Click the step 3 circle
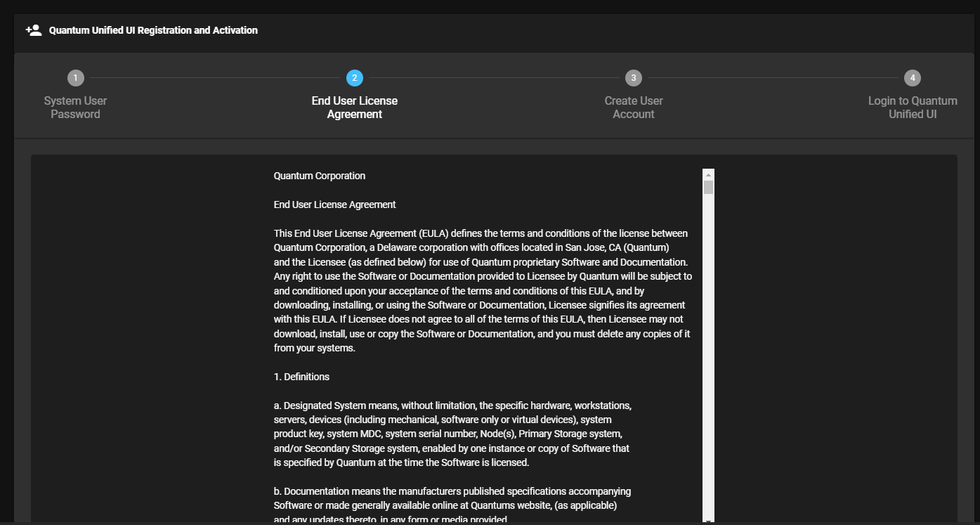The width and height of the screenshot is (980, 525). (633, 78)
